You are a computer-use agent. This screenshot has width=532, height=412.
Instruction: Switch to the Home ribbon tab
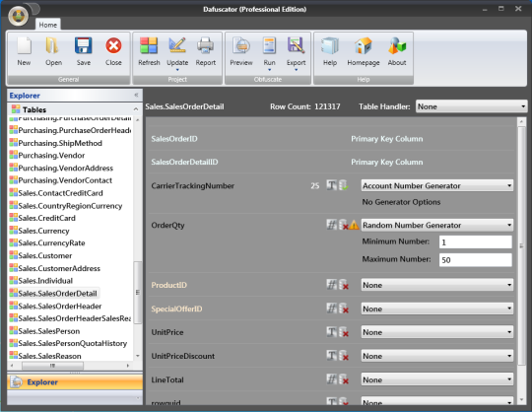[x=48, y=25]
